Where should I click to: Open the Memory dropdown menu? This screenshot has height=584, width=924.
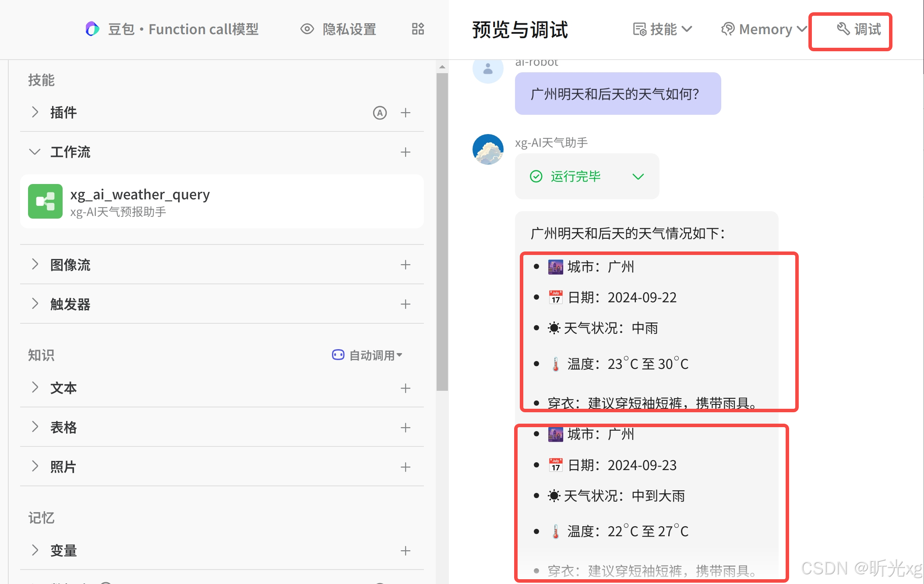(764, 29)
